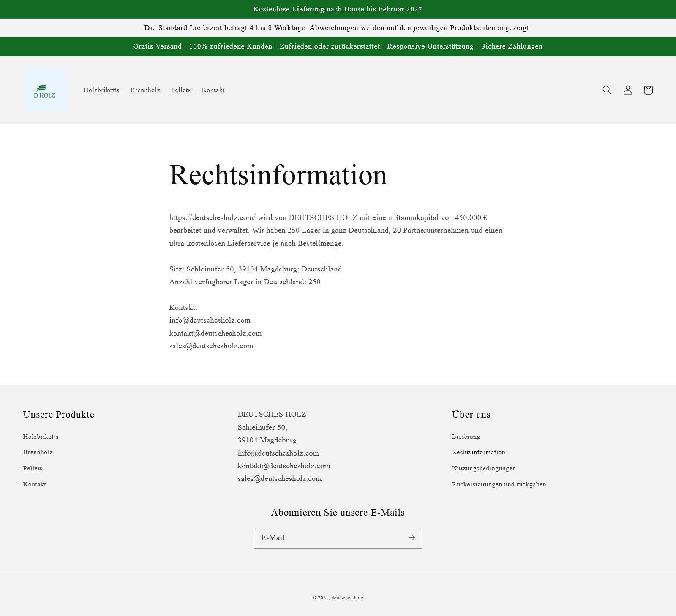Viewport: 676px width, 616px height.
Task: Follow the footer Kontakt link
Action: pyautogui.click(x=35, y=484)
